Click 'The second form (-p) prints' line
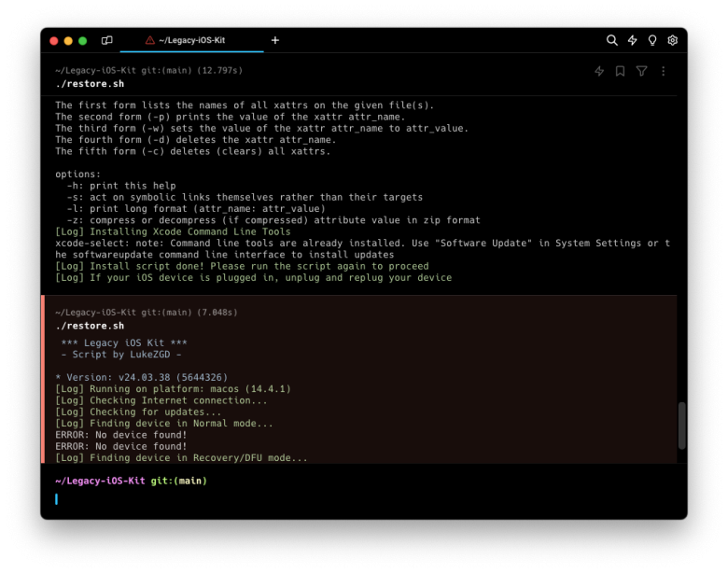Viewport: 728px width, 573px height. pos(231,117)
